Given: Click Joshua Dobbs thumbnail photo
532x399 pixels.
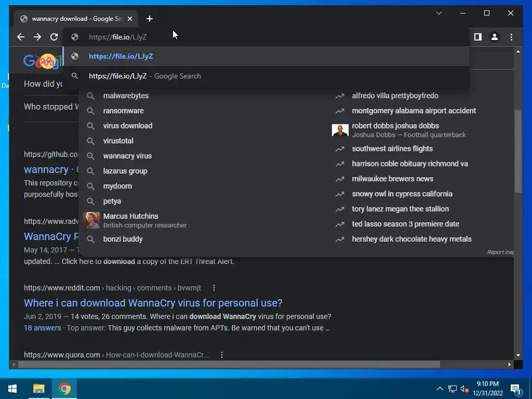Looking at the screenshot, I should click(x=340, y=130).
